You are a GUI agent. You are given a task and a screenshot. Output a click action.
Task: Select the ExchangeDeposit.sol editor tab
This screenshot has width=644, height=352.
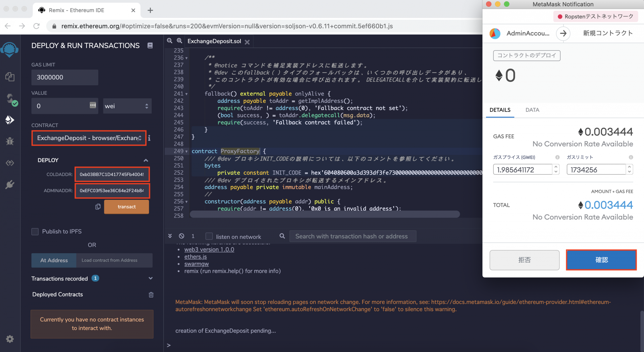[214, 41]
